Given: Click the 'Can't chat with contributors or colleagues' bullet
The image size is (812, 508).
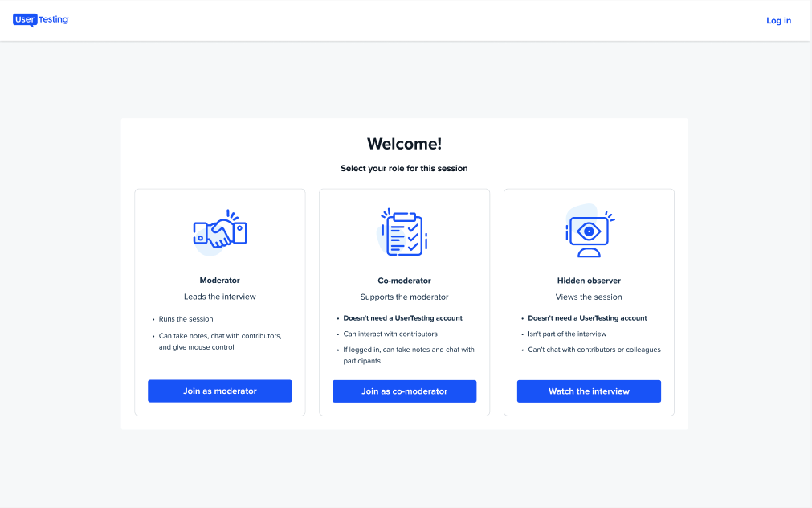Looking at the screenshot, I should point(594,350).
